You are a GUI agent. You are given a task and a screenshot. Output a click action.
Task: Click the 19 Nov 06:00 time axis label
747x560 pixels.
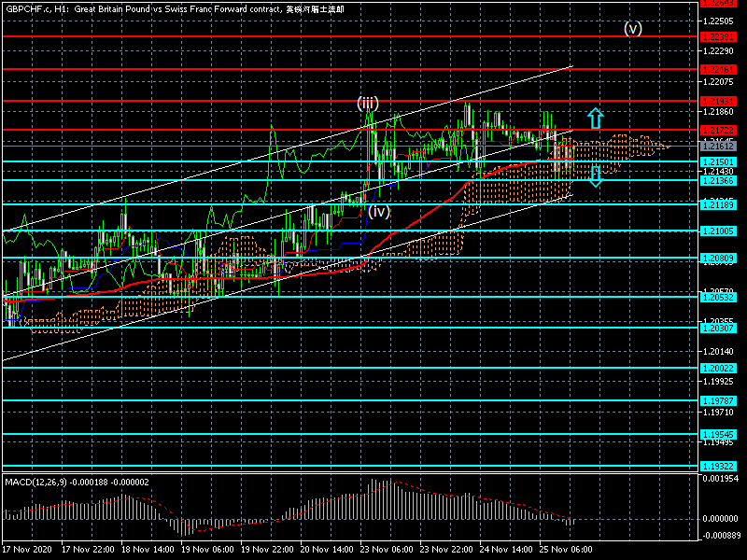point(207,549)
